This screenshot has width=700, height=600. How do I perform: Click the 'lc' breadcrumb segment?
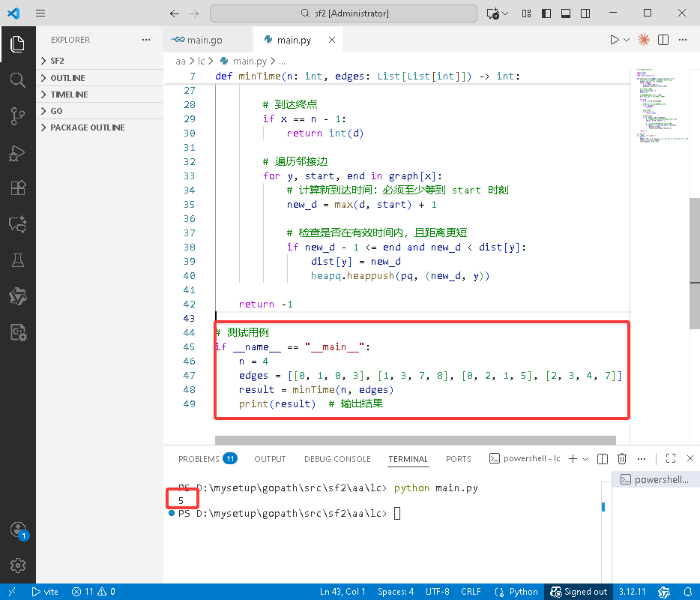coord(202,61)
